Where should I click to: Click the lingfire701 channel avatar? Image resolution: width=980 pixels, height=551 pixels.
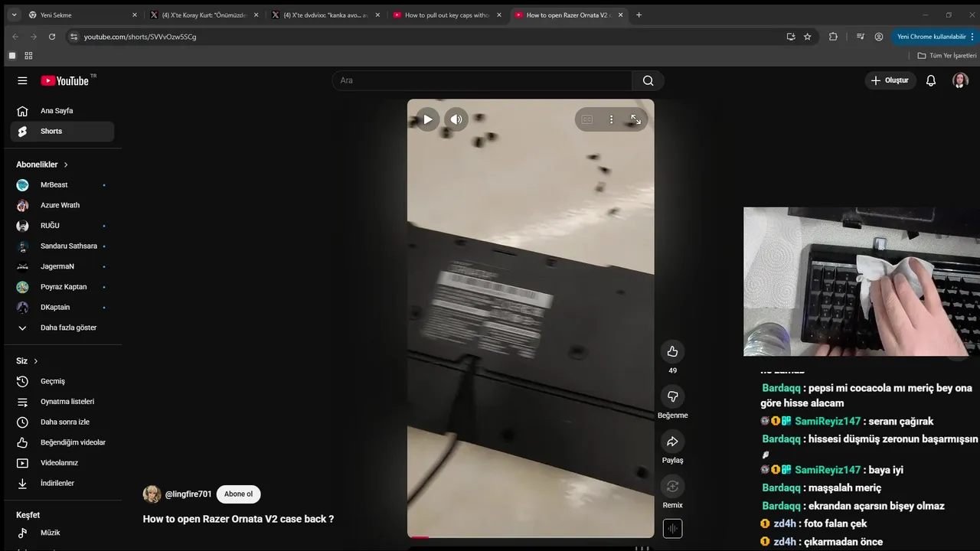[152, 494]
